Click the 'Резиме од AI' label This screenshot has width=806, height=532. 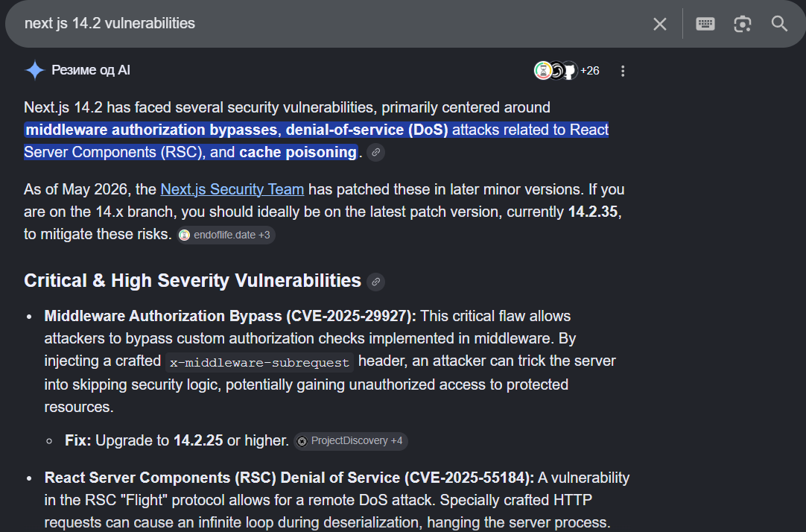[90, 71]
